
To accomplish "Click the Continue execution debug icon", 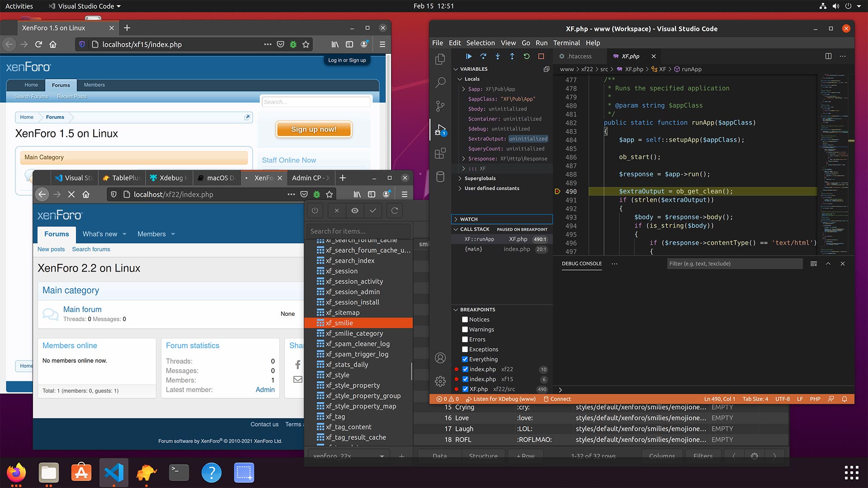I will (470, 56).
